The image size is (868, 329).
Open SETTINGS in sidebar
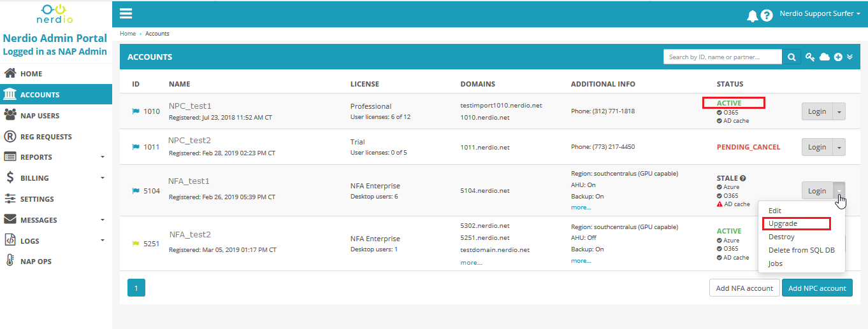coord(56,199)
